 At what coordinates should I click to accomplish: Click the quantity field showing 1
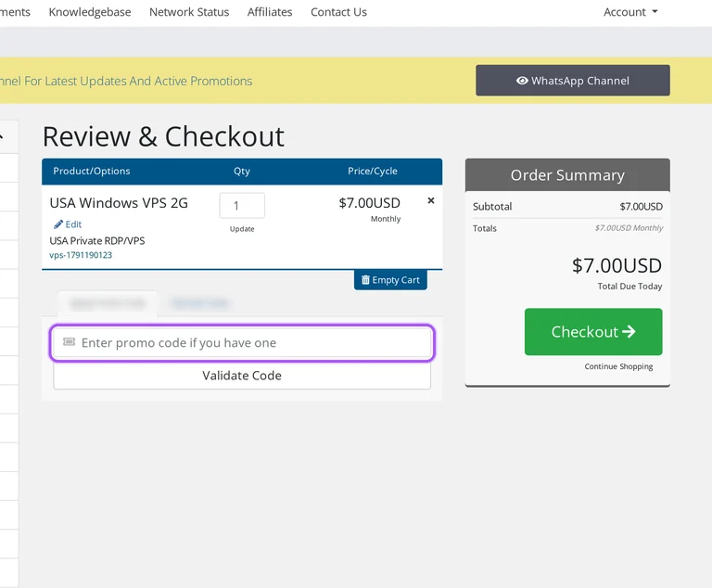242,205
